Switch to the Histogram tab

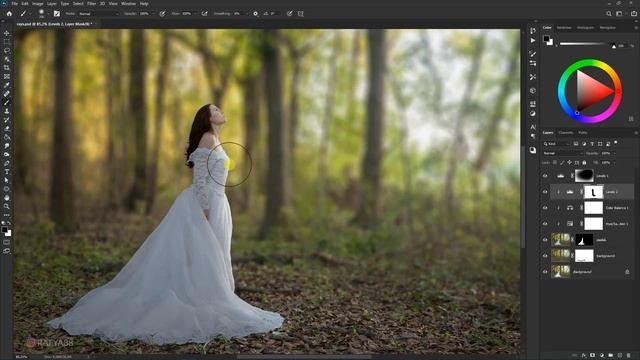pyautogui.click(x=585, y=27)
